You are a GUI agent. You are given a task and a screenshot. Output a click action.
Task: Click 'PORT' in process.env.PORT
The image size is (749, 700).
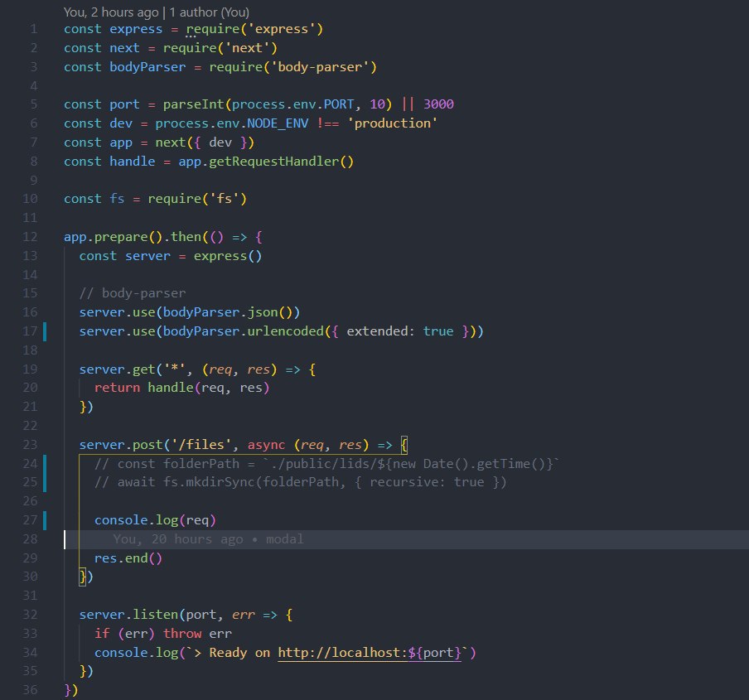(x=339, y=104)
